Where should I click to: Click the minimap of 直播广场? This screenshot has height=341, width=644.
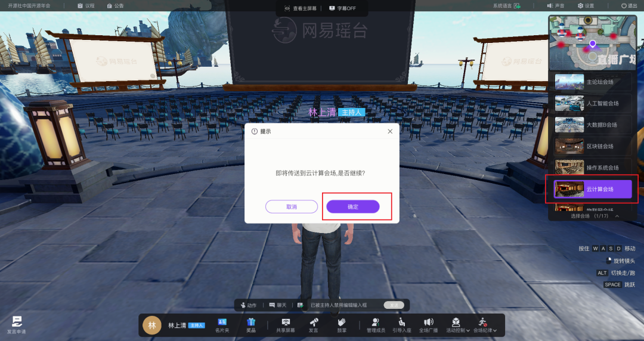point(593,43)
